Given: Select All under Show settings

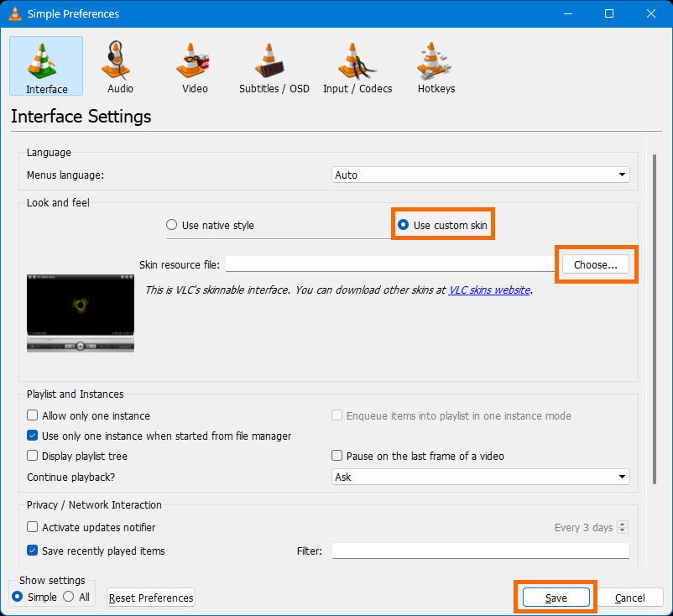Looking at the screenshot, I should tap(68, 596).
